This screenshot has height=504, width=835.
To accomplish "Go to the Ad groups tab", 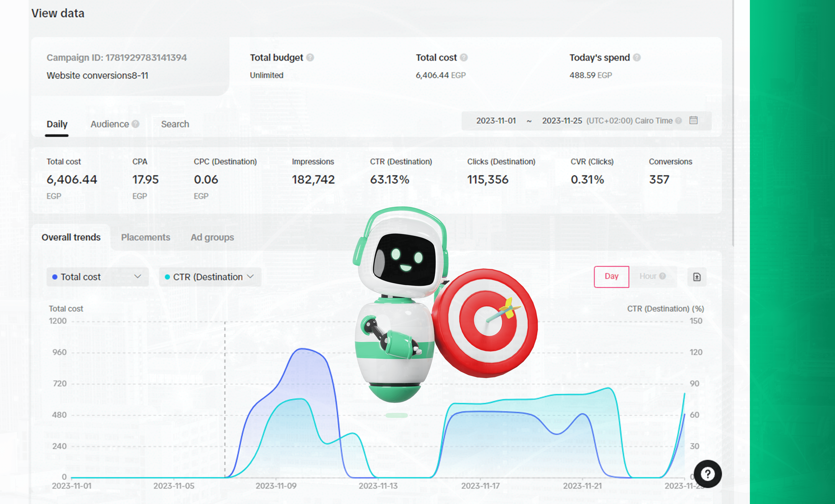I will pos(212,237).
